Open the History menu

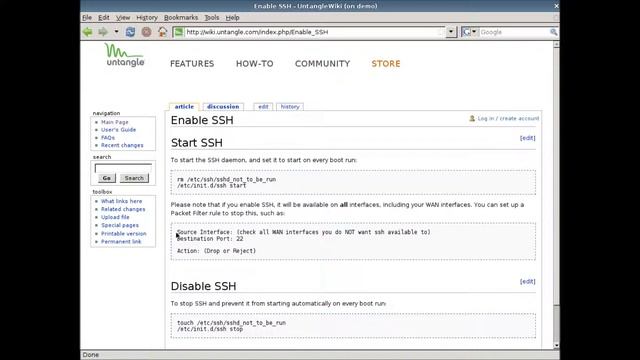147,18
